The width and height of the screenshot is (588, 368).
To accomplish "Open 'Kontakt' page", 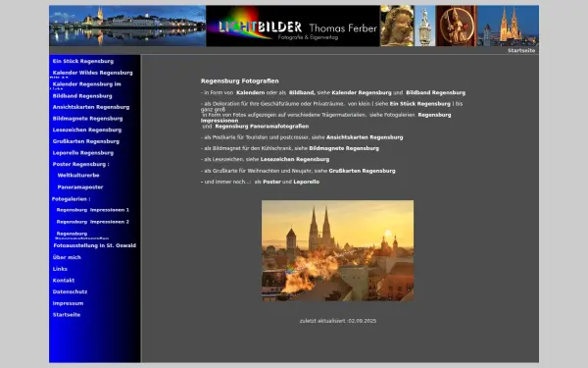I will point(64,281).
